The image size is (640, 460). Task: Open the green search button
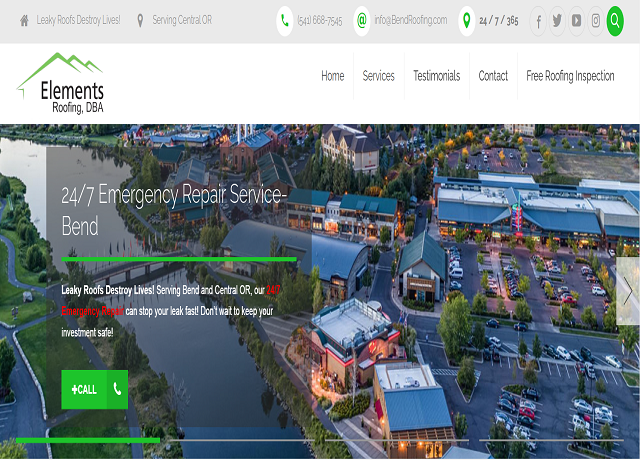(x=615, y=20)
